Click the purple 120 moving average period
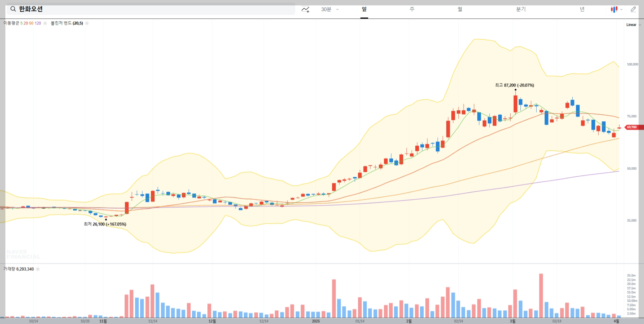This screenshot has height=324, width=644. [38, 23]
